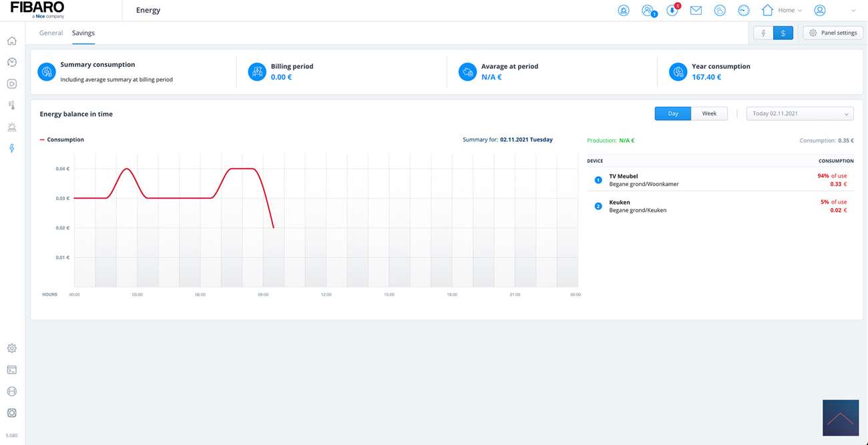Image resolution: width=868 pixels, height=445 pixels.
Task: Open the alarm siren icon in sidebar
Action: (12, 127)
